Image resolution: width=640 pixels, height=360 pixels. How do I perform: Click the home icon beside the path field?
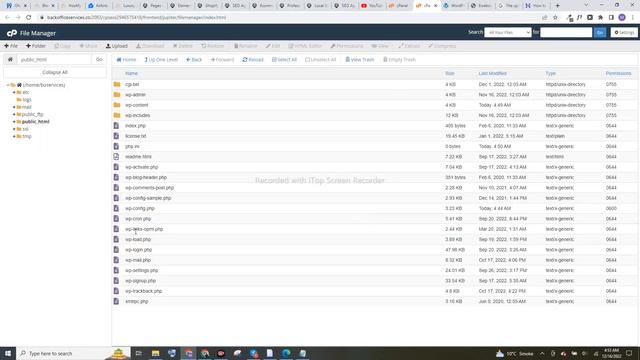(10, 60)
